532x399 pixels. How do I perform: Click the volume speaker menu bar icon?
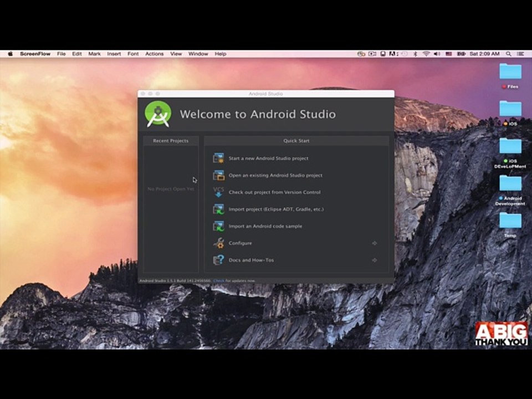point(437,54)
